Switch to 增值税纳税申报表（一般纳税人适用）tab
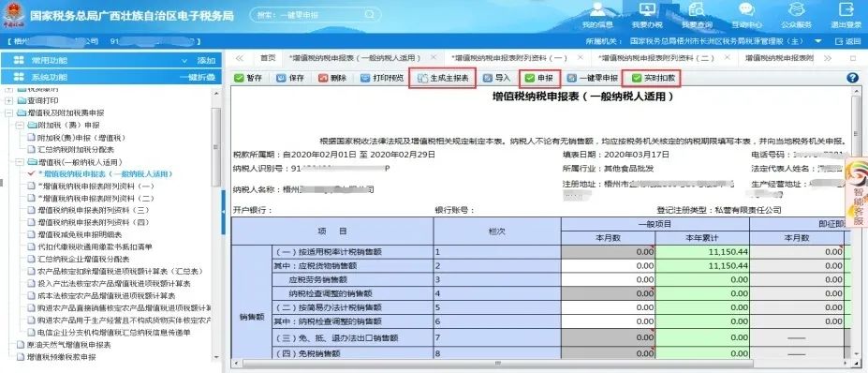 pyautogui.click(x=355, y=58)
